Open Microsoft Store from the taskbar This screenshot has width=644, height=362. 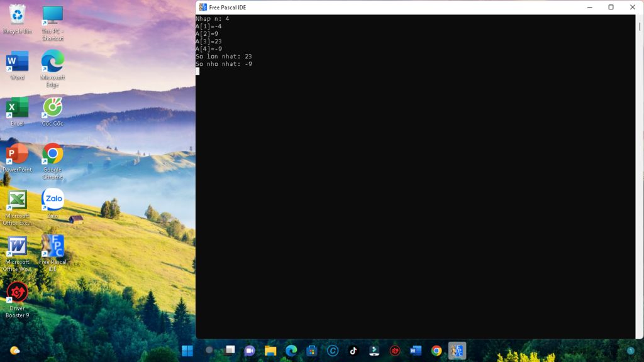coord(312,351)
